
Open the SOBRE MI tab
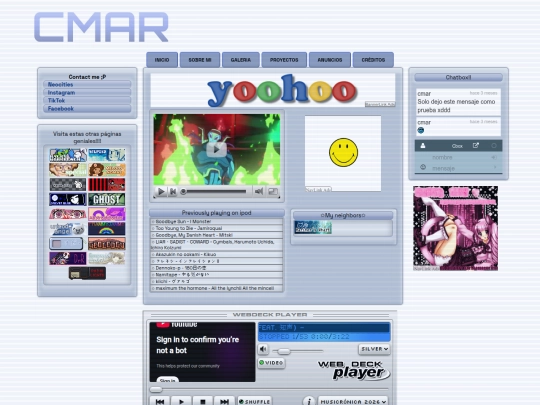click(x=200, y=60)
